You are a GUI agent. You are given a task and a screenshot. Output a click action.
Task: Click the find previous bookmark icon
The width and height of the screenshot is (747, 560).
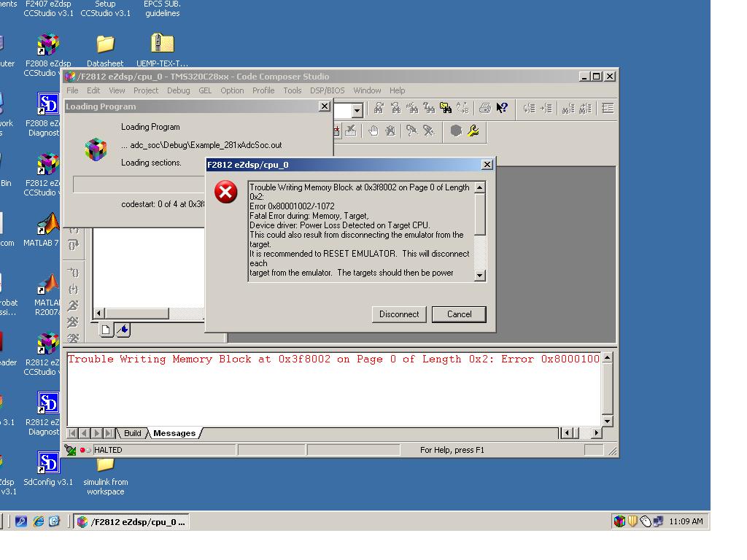click(585, 108)
